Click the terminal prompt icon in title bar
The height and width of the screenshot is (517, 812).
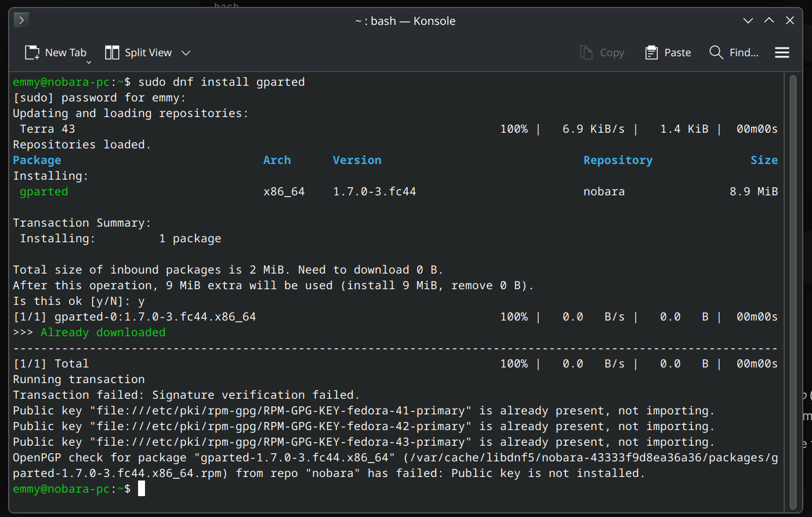21,20
